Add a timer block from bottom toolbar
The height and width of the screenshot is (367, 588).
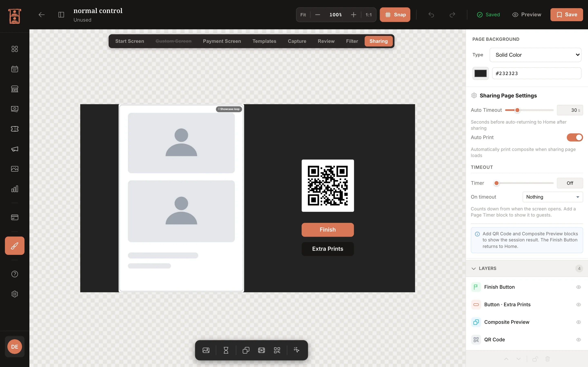click(x=226, y=350)
